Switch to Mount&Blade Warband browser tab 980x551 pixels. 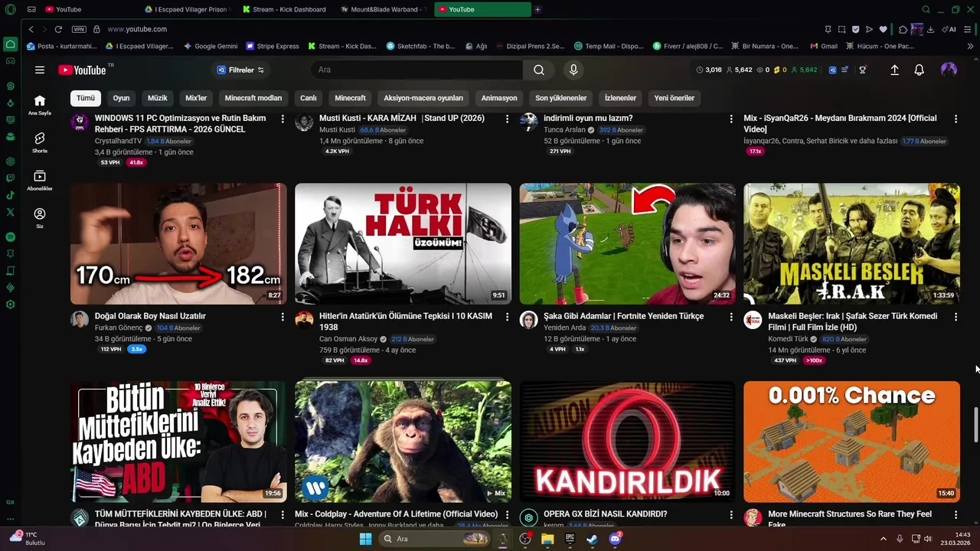(384, 9)
